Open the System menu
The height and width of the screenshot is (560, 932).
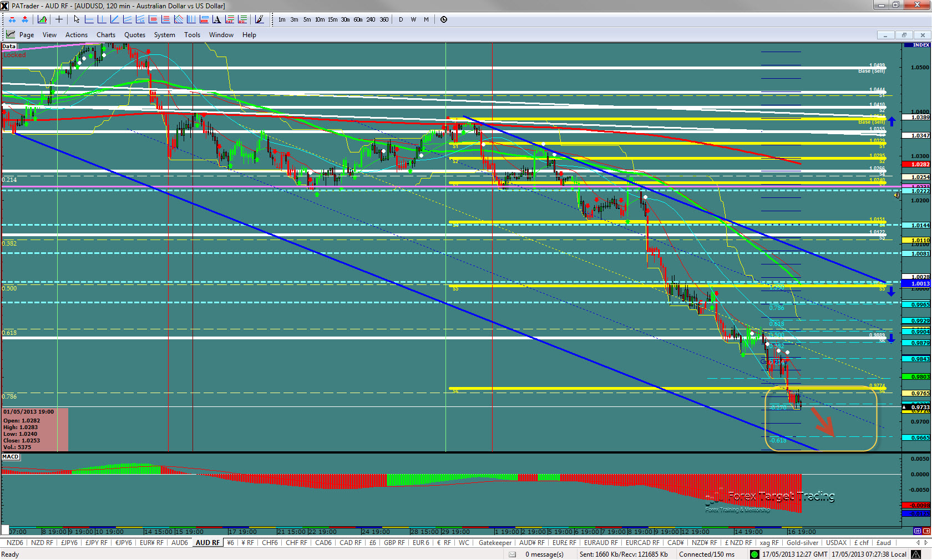(x=165, y=34)
